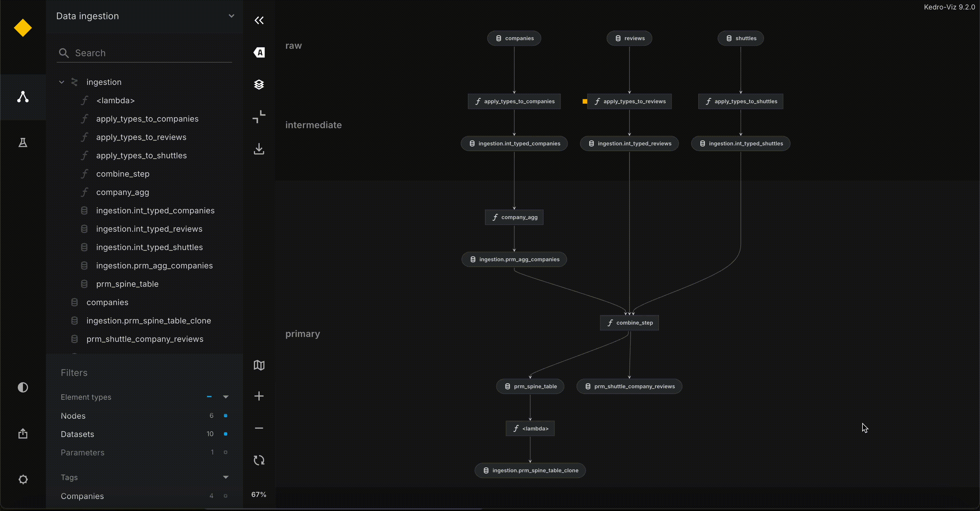Toggle text labels button
Screen dimensions: 980x511
tap(259, 52)
